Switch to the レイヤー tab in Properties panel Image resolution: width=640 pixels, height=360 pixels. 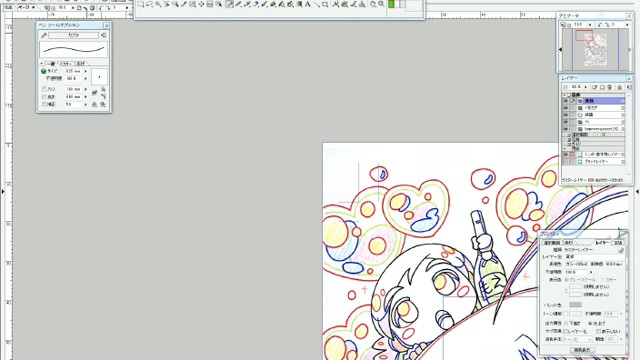click(602, 243)
